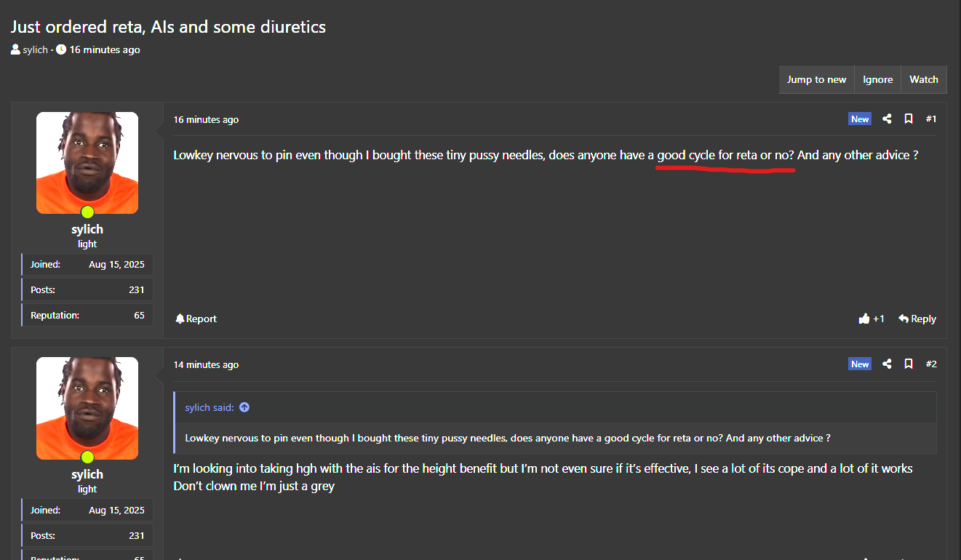Click sylich's avatar in the first post
961x560 pixels.
point(87,163)
